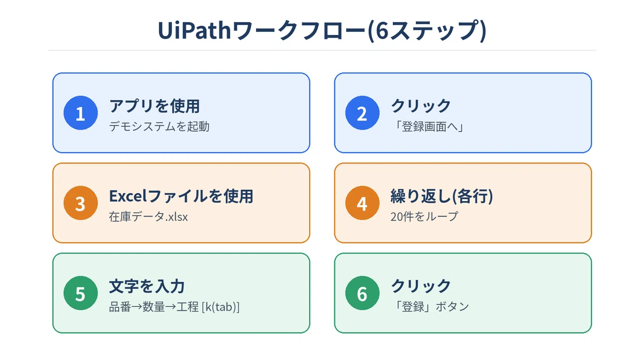Click the 20件をループ text
The image size is (644, 362).
[x=425, y=217]
